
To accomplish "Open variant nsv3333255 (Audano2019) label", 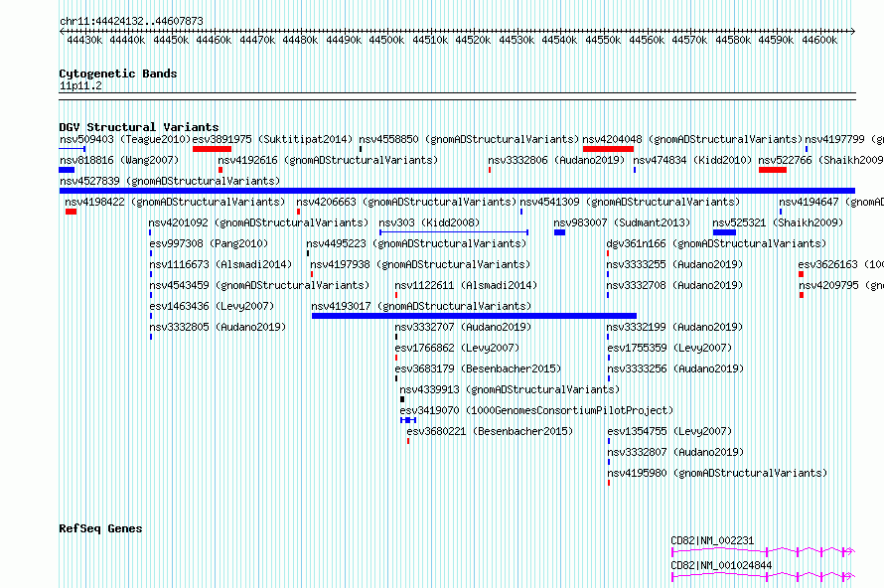I will (674, 264).
